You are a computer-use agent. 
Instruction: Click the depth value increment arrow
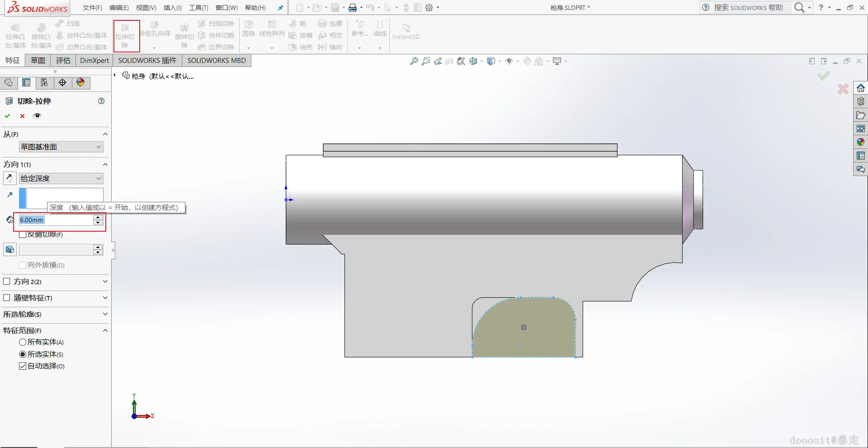(98, 218)
